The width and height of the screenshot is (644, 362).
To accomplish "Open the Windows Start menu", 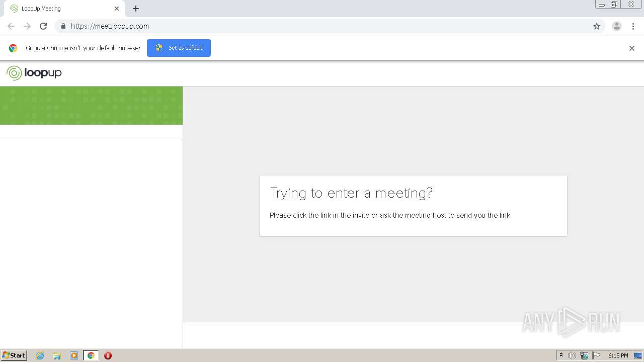I will point(14,355).
